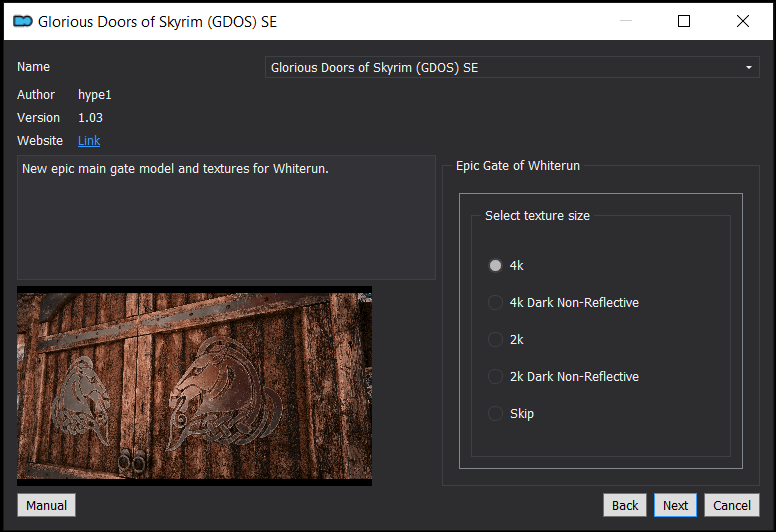Minimize the installer window
Viewport: 776px width, 532px height.
tap(626, 21)
